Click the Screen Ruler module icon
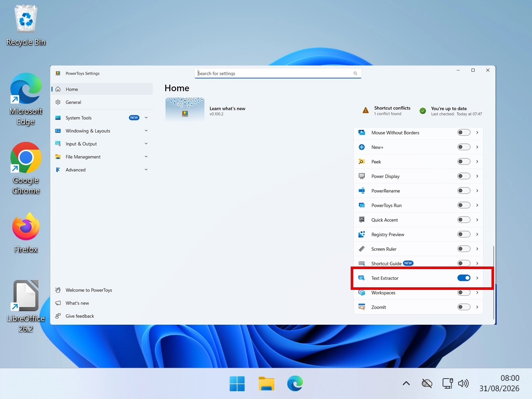532x399 pixels. [x=362, y=249]
